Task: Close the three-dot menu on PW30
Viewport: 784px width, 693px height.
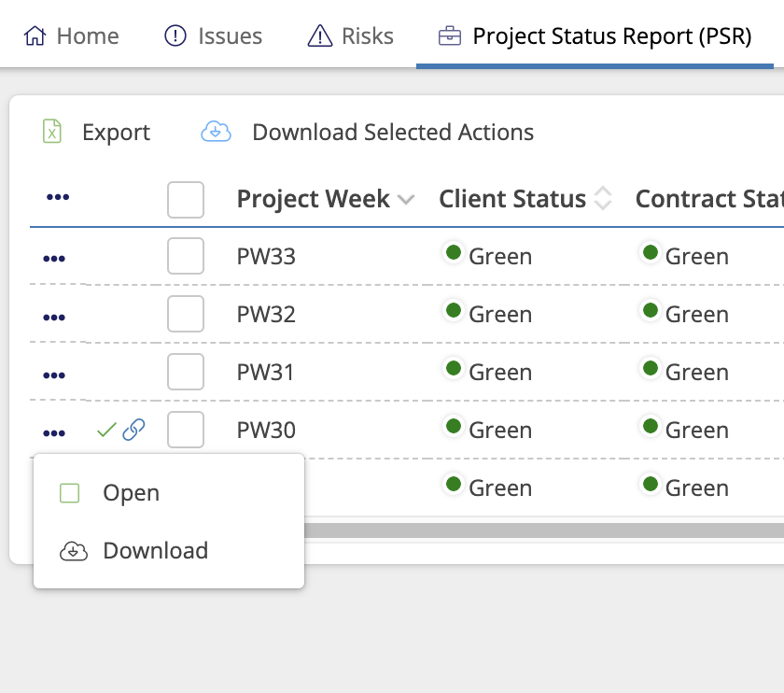Action: 54,432
